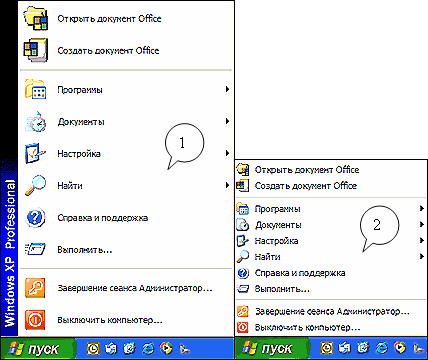Launch Windows Media Player from the right taskbar

[399, 349]
